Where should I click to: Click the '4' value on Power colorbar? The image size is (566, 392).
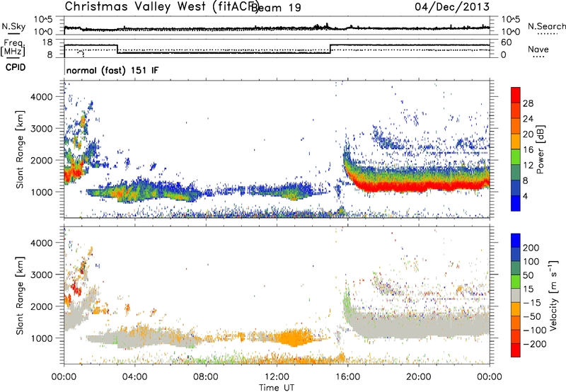[526, 196]
